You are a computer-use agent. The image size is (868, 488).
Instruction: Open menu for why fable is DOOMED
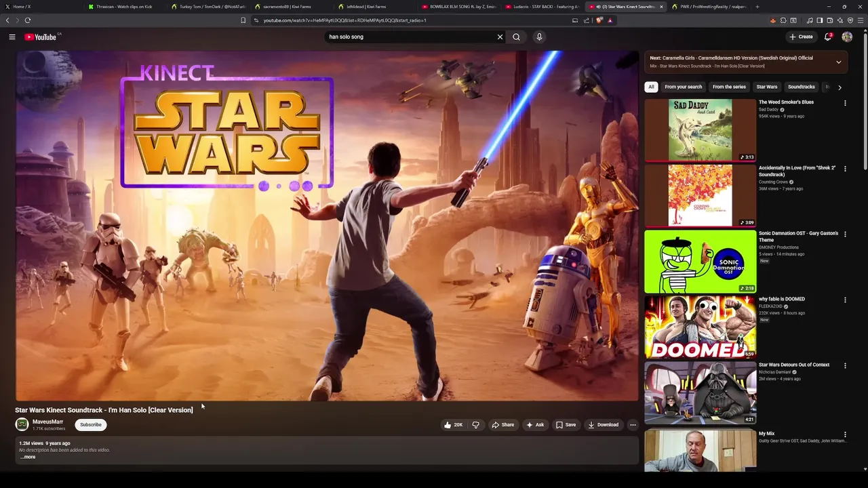(845, 300)
